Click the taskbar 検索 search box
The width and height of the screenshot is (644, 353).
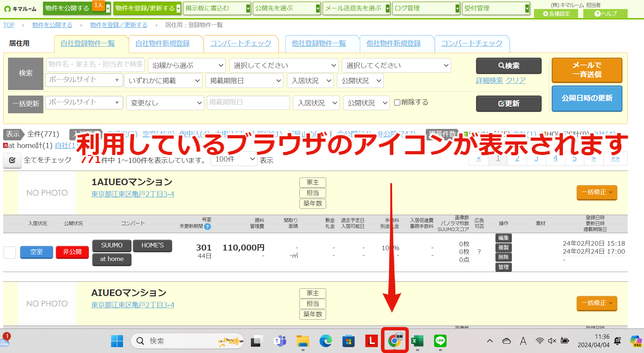point(187,341)
